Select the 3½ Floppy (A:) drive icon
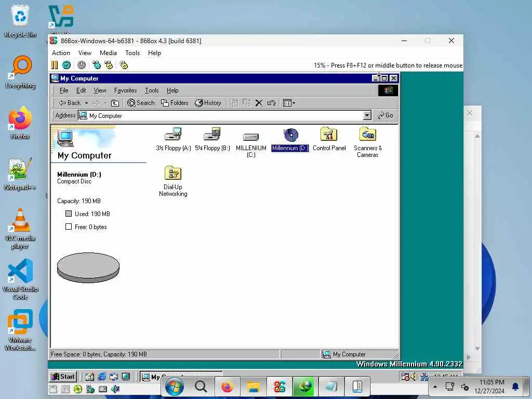Screen dimensions: 532x399 [x=174, y=139]
